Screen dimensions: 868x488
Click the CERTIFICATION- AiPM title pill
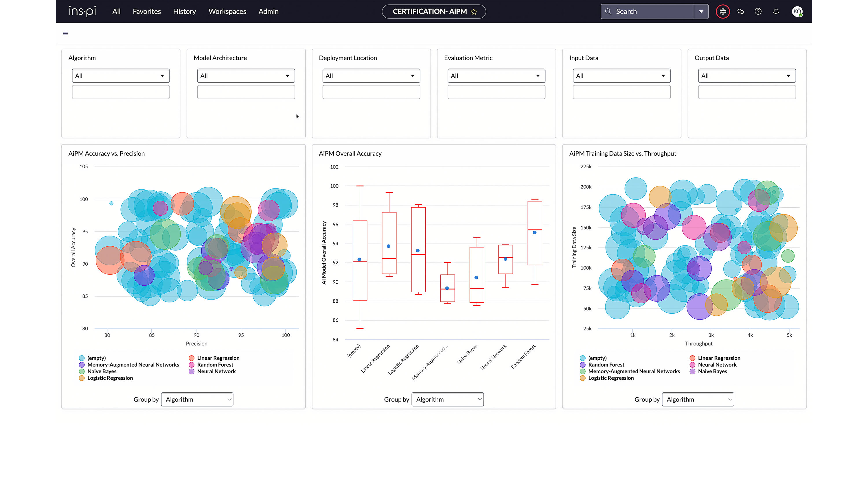429,12
